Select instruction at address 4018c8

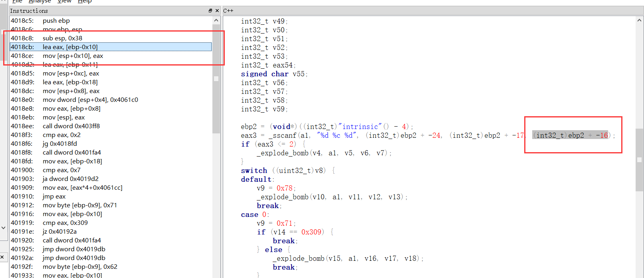pyautogui.click(x=62, y=38)
